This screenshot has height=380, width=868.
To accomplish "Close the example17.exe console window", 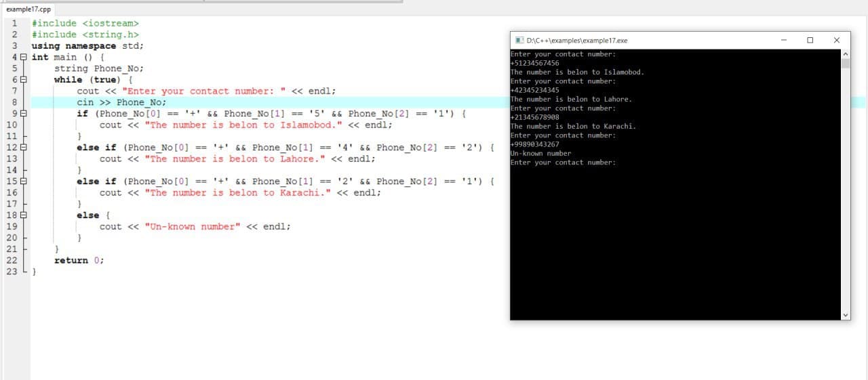I will (836, 41).
